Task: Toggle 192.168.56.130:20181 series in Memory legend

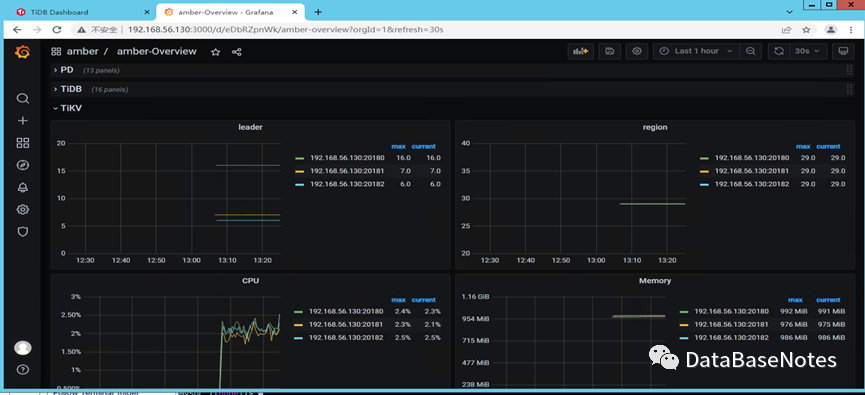Action: click(731, 324)
